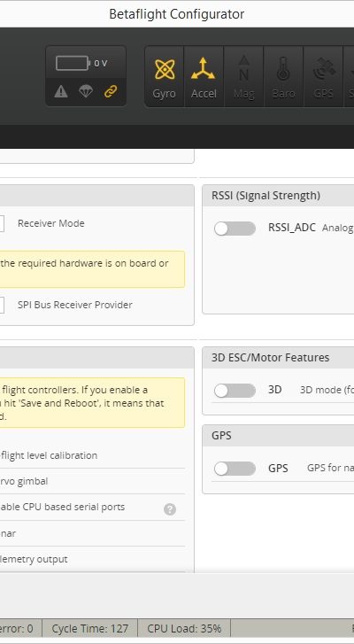Viewport: 354px width, 644px height.
Task: Turn on the 3D mode switch
Action: (235, 391)
